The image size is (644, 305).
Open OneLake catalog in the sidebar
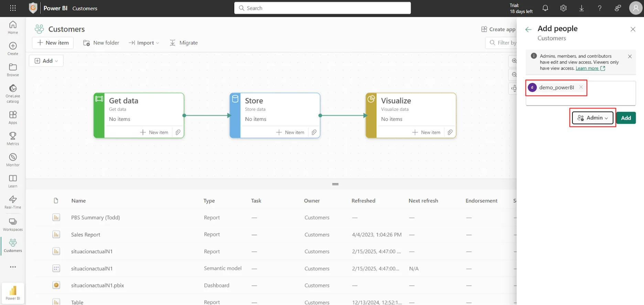pos(13,94)
